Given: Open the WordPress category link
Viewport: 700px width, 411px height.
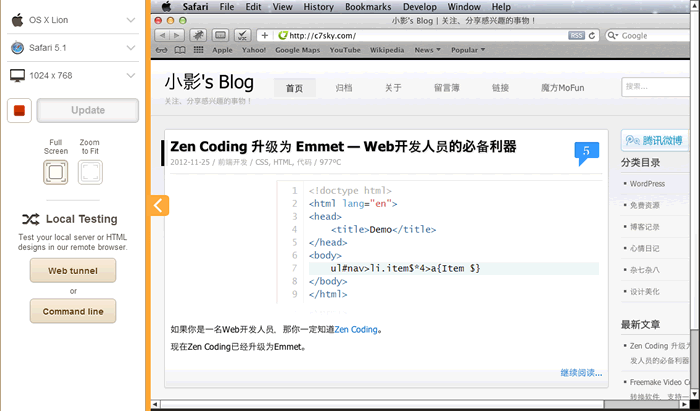Looking at the screenshot, I should (647, 183).
